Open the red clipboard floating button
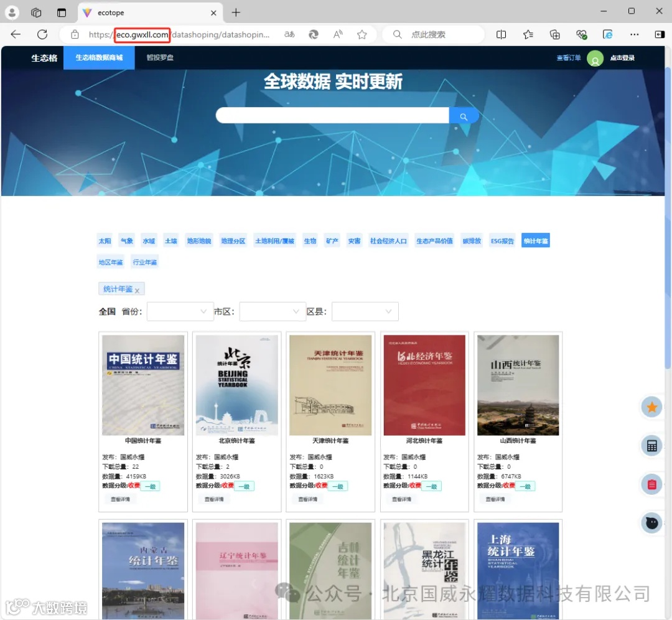The image size is (672, 620). pyautogui.click(x=652, y=484)
